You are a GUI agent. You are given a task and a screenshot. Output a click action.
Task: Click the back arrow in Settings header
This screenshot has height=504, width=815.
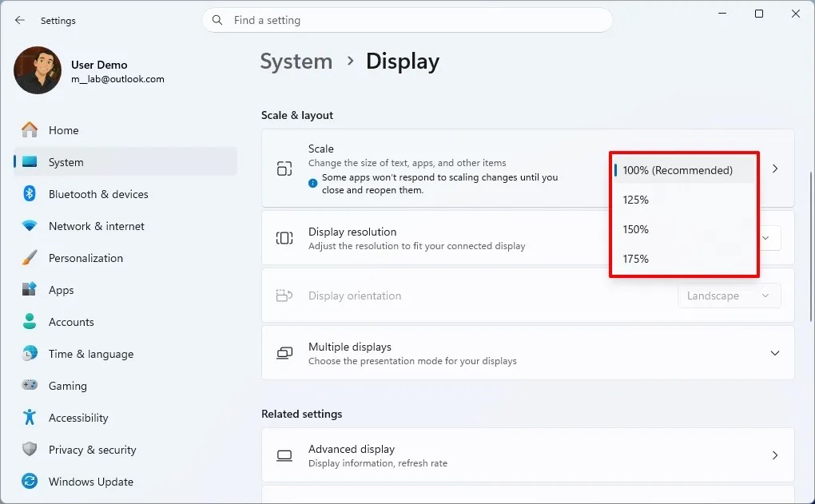point(20,20)
